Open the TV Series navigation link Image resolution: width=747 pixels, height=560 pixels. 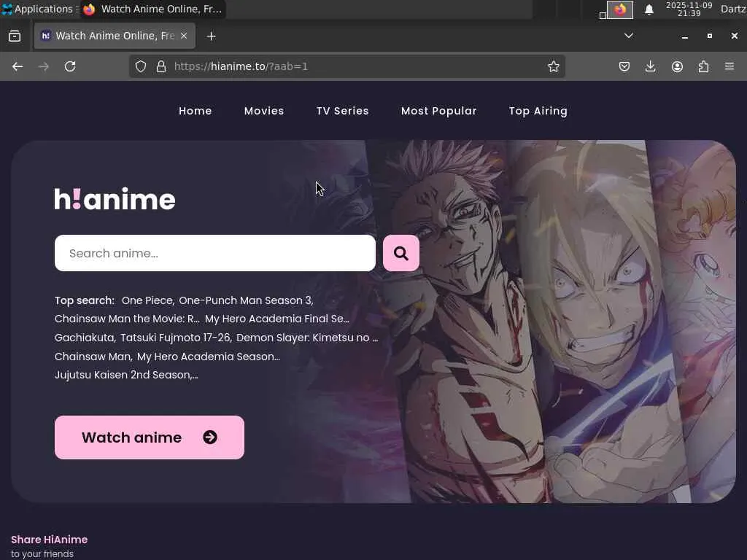coord(343,111)
